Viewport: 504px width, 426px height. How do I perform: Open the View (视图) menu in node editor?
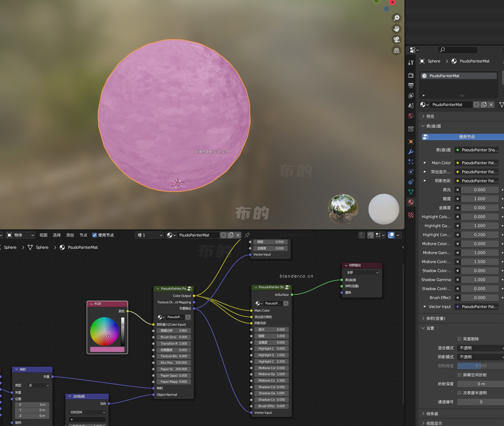(43, 235)
